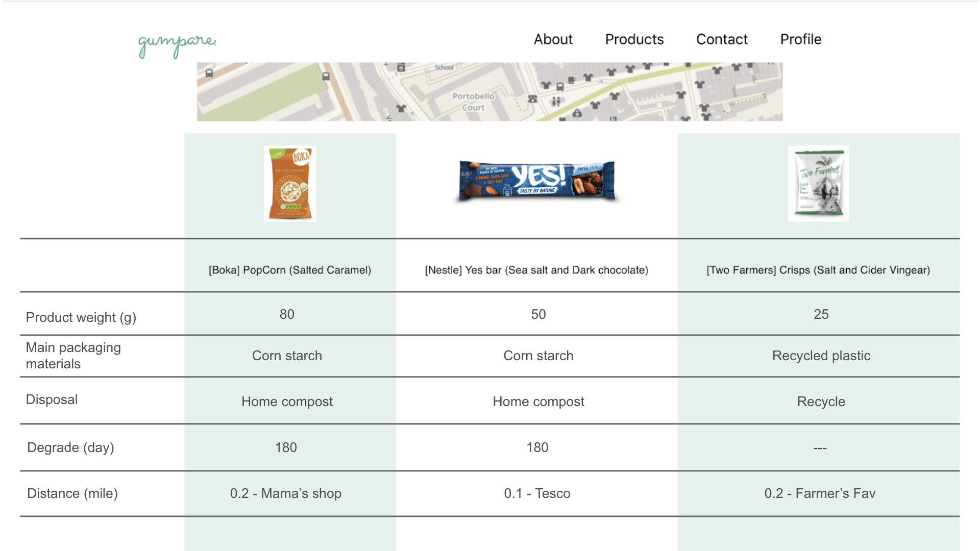The height and width of the screenshot is (551, 980).
Task: Open Nestle Yes bar product title
Action: (536, 270)
